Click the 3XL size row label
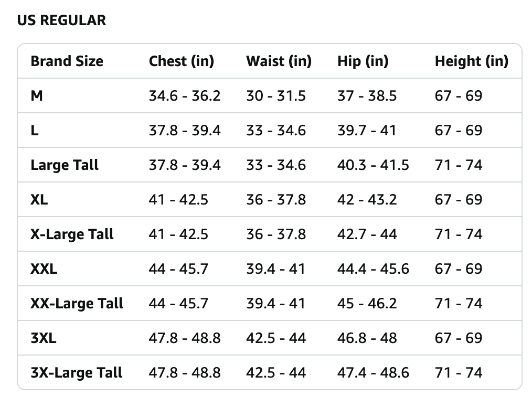 tap(44, 338)
